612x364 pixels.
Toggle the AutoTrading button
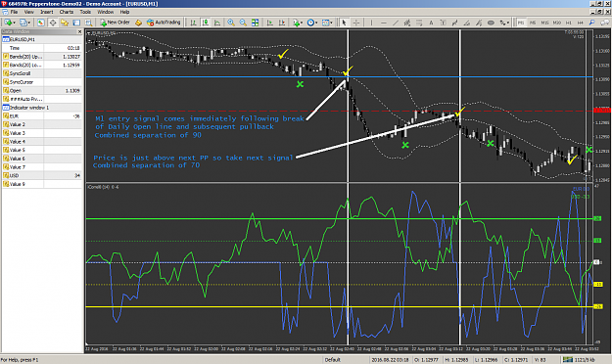point(164,23)
